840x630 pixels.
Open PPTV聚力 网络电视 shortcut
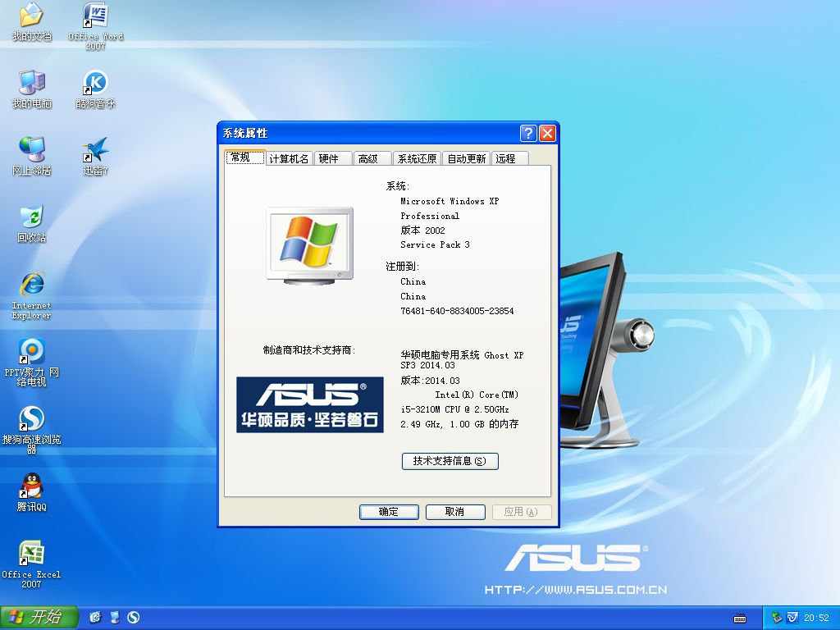click(x=31, y=351)
